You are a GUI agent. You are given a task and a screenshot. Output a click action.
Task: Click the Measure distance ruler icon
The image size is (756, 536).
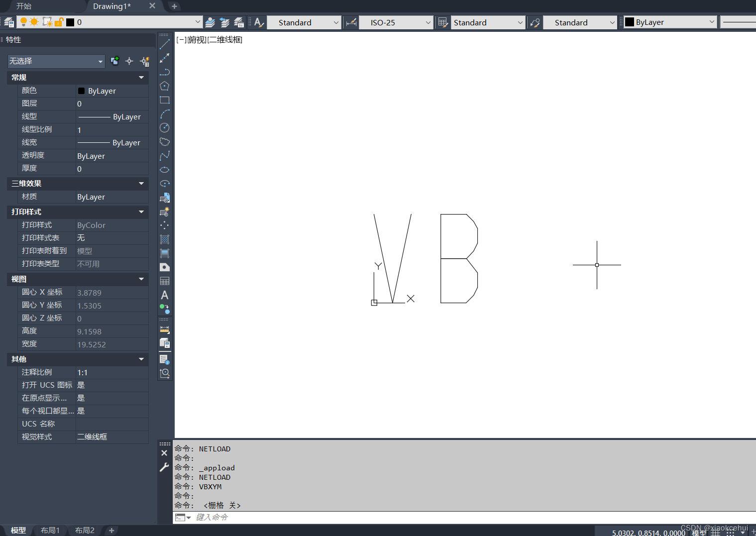click(165, 329)
